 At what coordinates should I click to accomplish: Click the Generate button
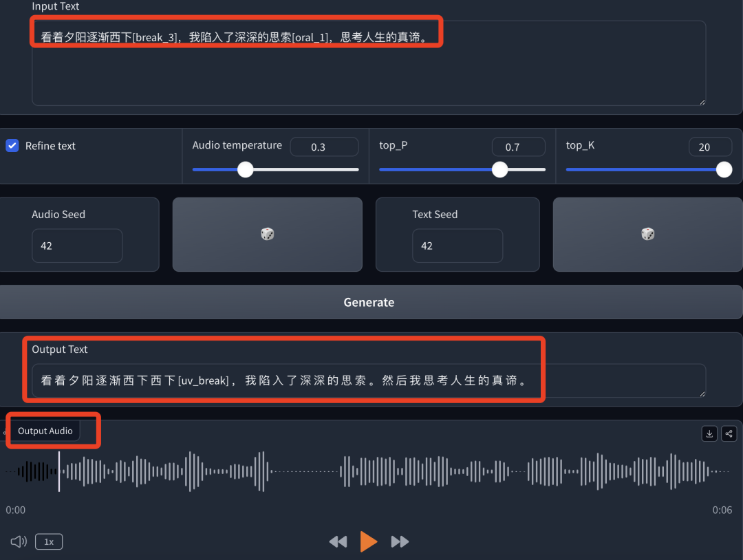point(369,302)
